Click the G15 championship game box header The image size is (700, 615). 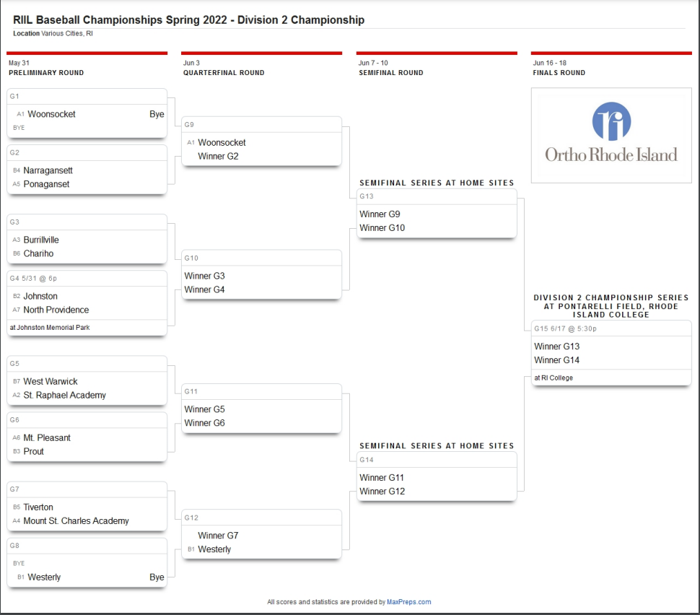[565, 328]
